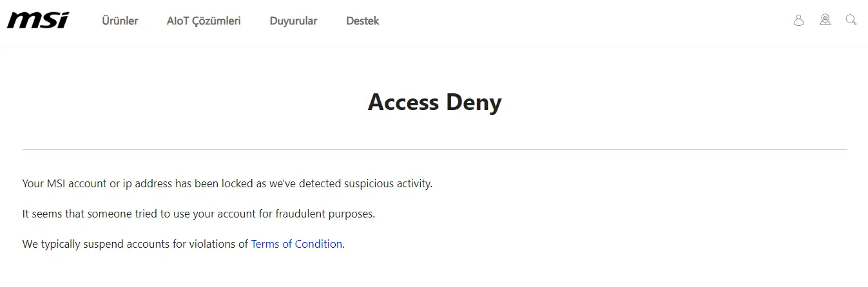The width and height of the screenshot is (868, 287).
Task: Open the Ürünler menu
Action: (x=120, y=21)
